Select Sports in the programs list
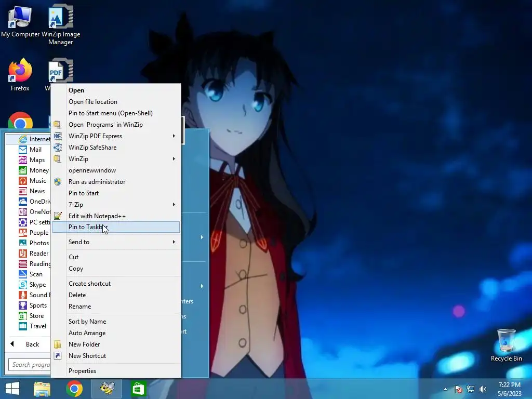Viewport: 532px width, 399px height. click(33, 305)
